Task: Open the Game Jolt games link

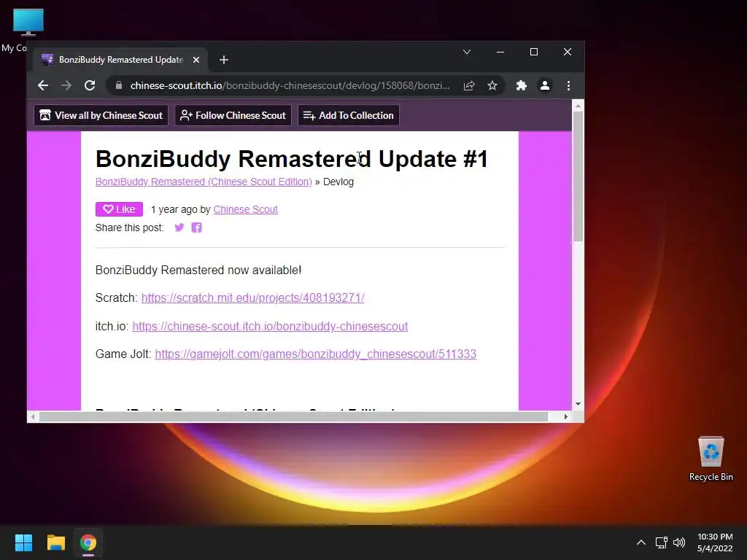Action: 315,354
